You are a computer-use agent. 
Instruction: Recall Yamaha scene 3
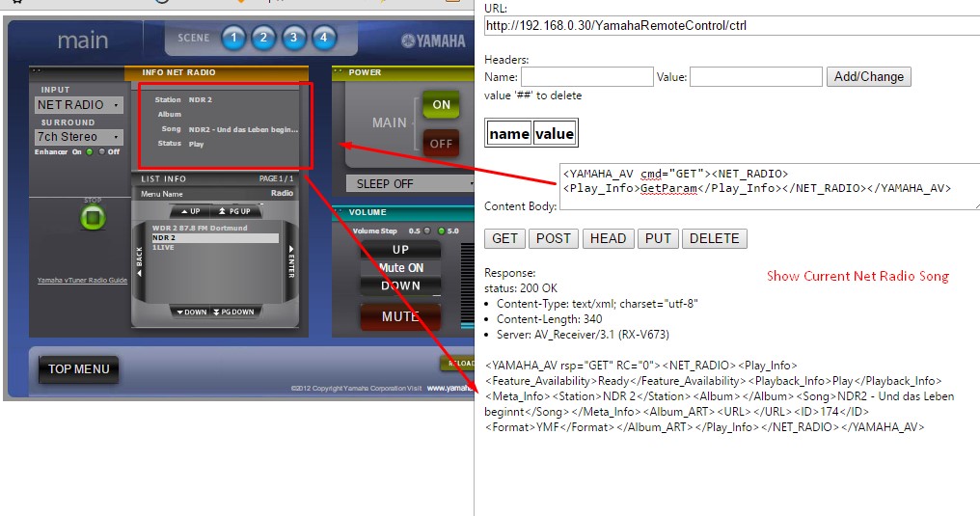[294, 39]
